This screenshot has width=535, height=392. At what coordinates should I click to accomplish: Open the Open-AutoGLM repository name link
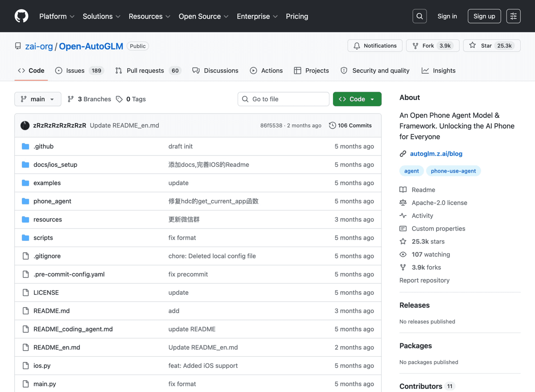[x=91, y=46]
